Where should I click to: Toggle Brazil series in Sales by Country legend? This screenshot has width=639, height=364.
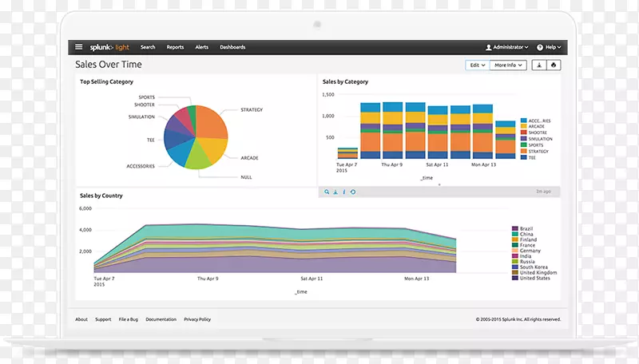point(526,229)
